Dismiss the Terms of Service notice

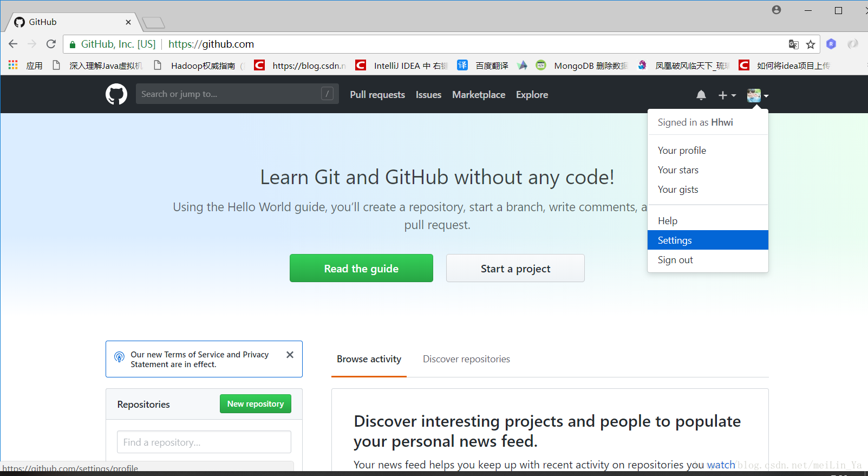[290, 355]
